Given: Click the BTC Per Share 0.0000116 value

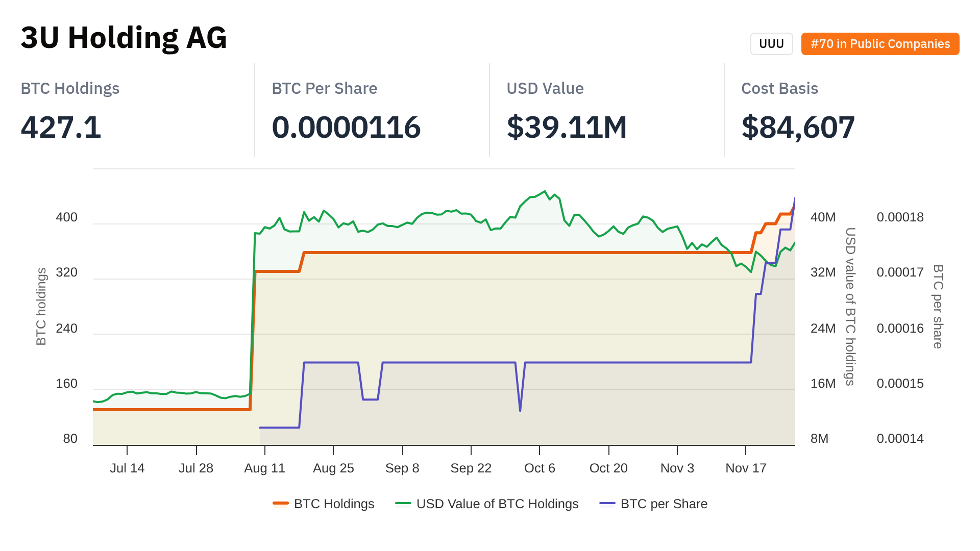Looking at the screenshot, I should pyautogui.click(x=346, y=127).
